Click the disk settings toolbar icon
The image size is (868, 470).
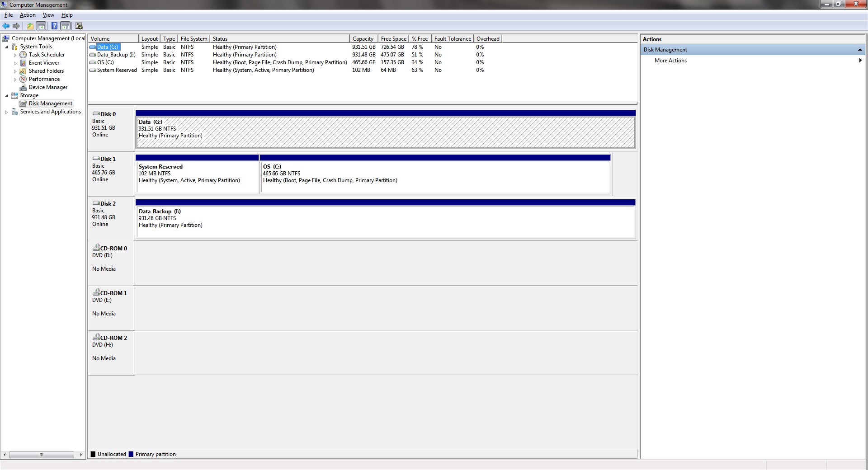pyautogui.click(x=79, y=26)
